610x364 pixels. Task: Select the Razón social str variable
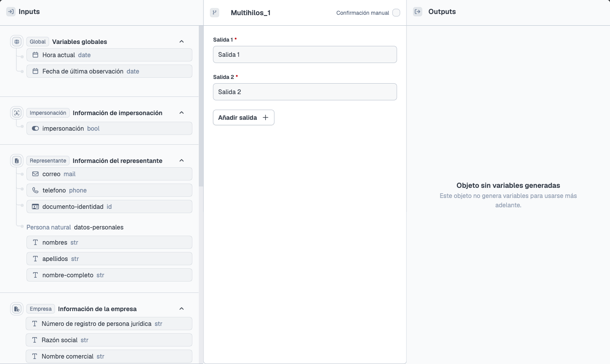click(109, 340)
